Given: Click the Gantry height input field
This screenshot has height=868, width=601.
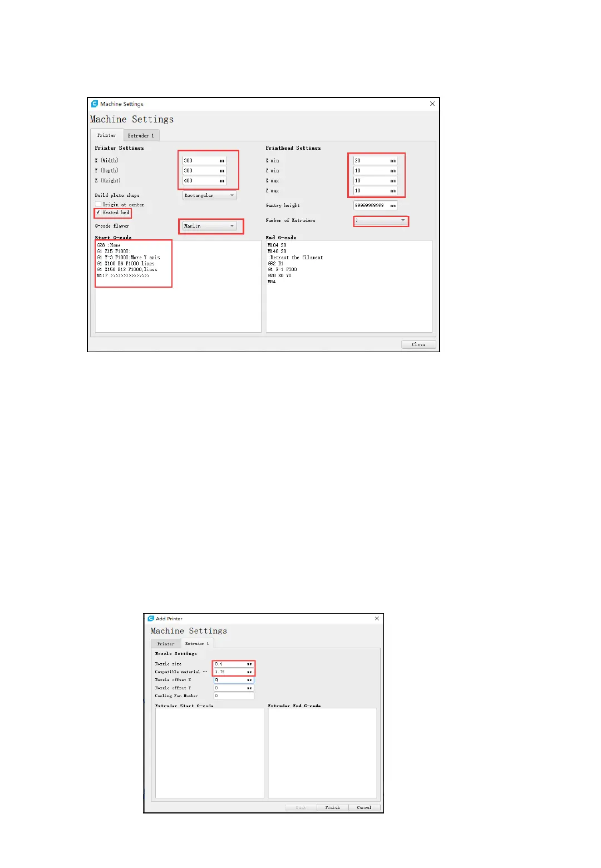Looking at the screenshot, I should pos(376,205).
